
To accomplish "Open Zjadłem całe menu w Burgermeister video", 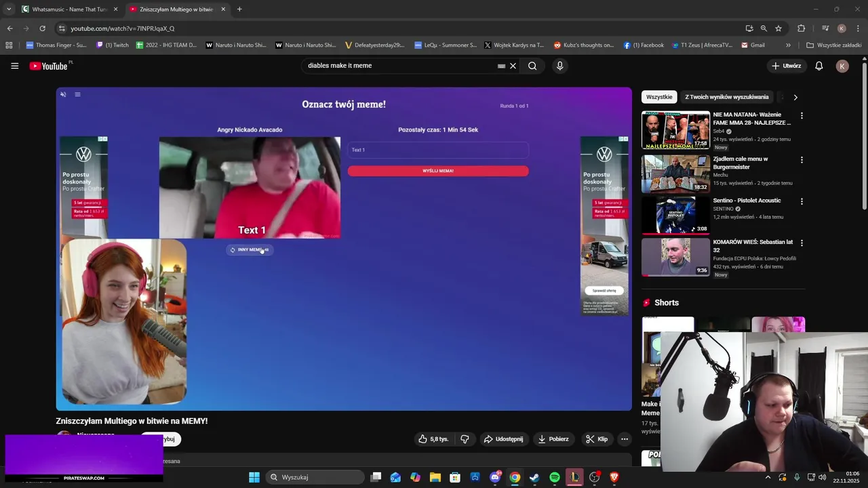I will pos(675,174).
